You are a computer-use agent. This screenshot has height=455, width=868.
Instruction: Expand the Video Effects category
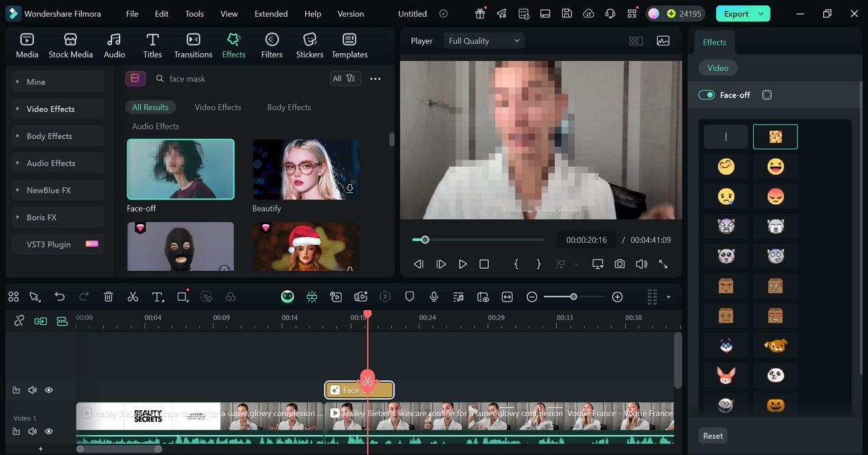pos(58,109)
